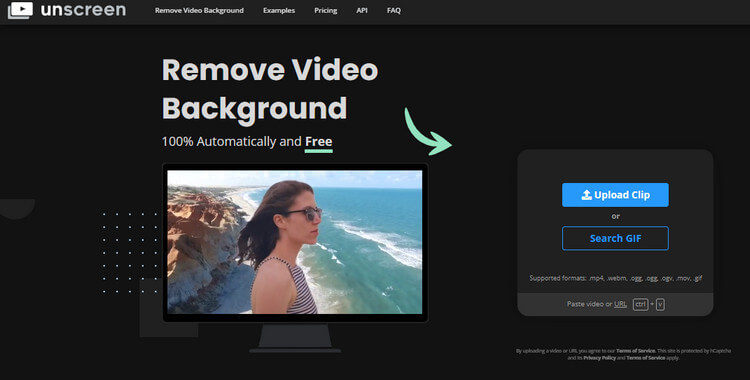This screenshot has width=750, height=380.
Task: Go to the Examples page
Action: (279, 11)
